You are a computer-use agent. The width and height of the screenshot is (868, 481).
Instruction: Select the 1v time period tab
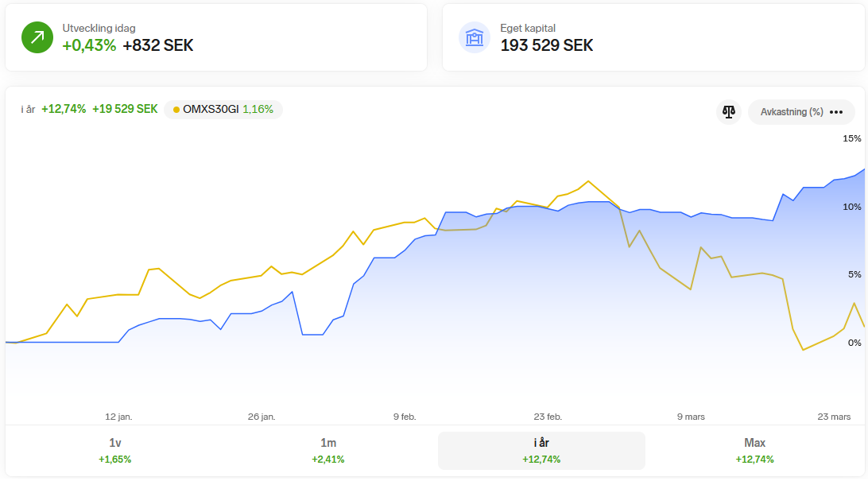[x=114, y=451]
